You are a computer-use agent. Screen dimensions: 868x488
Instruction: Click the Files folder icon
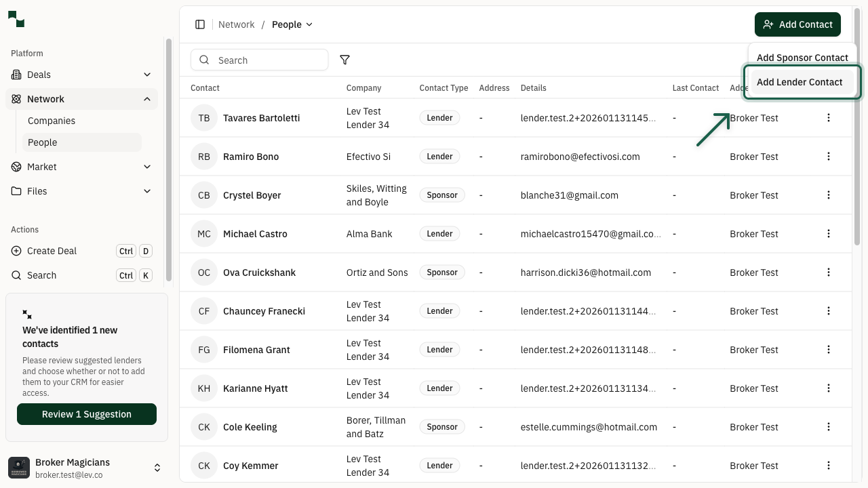[16, 191]
